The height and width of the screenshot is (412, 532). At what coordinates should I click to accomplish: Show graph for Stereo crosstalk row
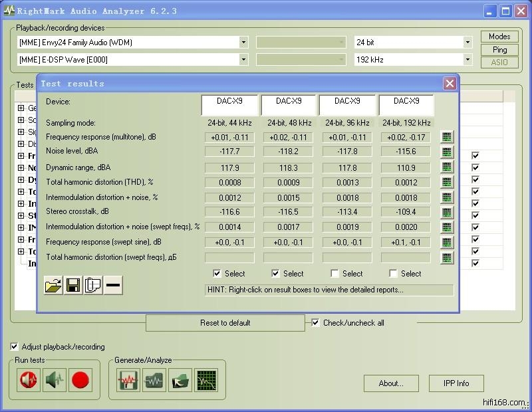click(x=447, y=212)
